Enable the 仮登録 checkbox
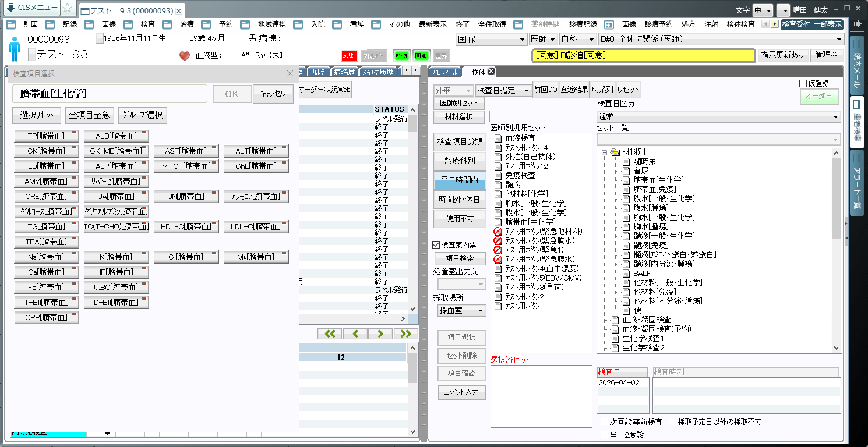This screenshot has width=868, height=447. click(x=803, y=84)
